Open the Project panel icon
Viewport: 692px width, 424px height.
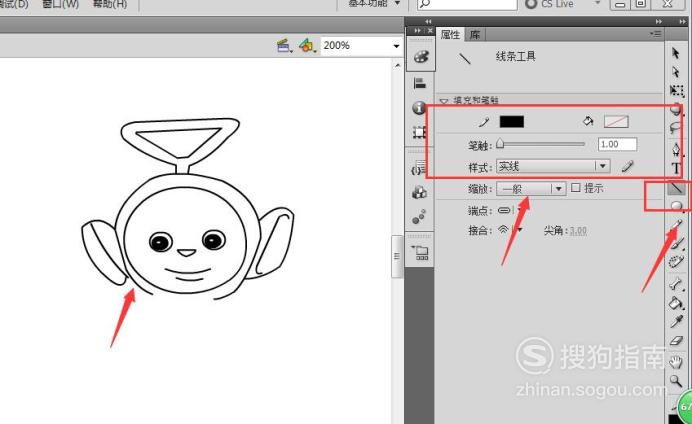(420, 253)
